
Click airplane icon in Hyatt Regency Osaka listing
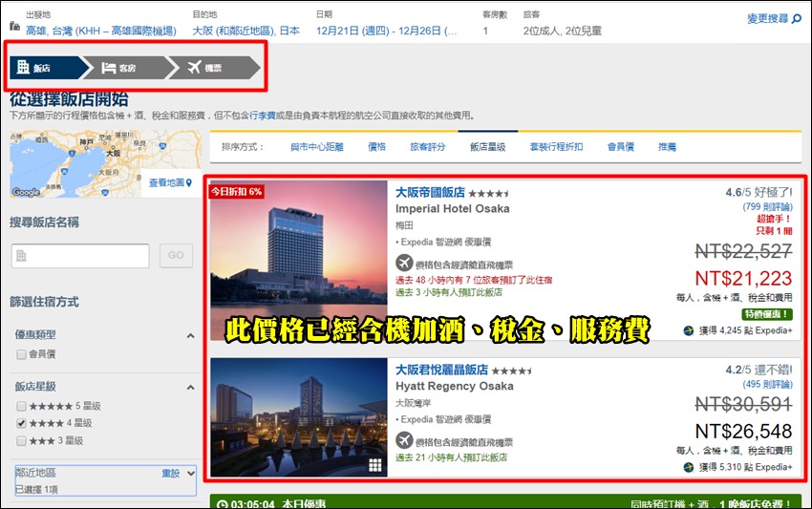point(404,440)
